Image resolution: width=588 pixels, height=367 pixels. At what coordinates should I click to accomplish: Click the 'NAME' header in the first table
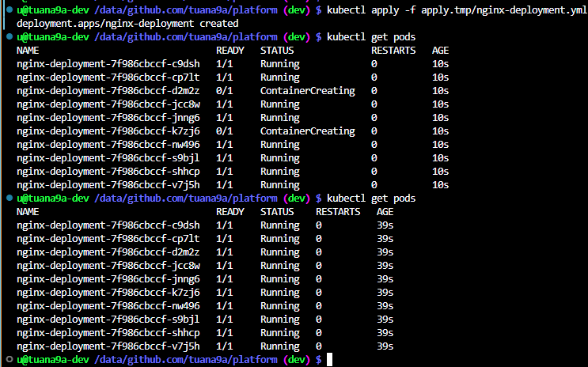click(28, 51)
